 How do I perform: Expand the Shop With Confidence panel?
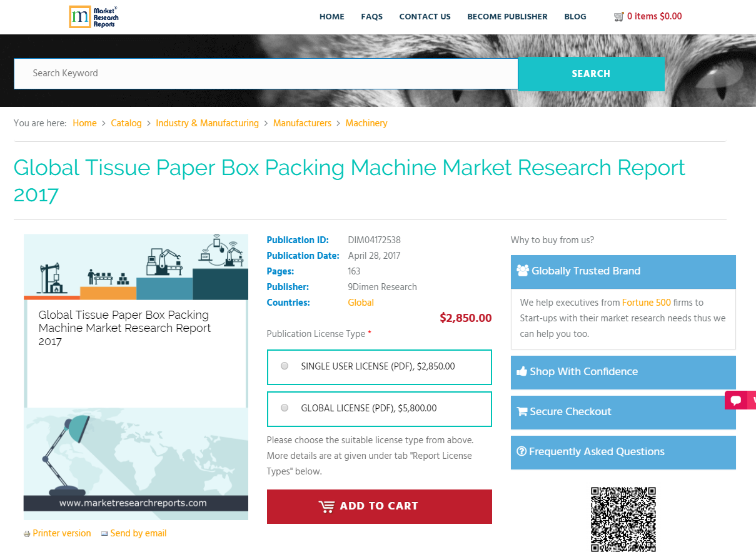click(x=623, y=372)
